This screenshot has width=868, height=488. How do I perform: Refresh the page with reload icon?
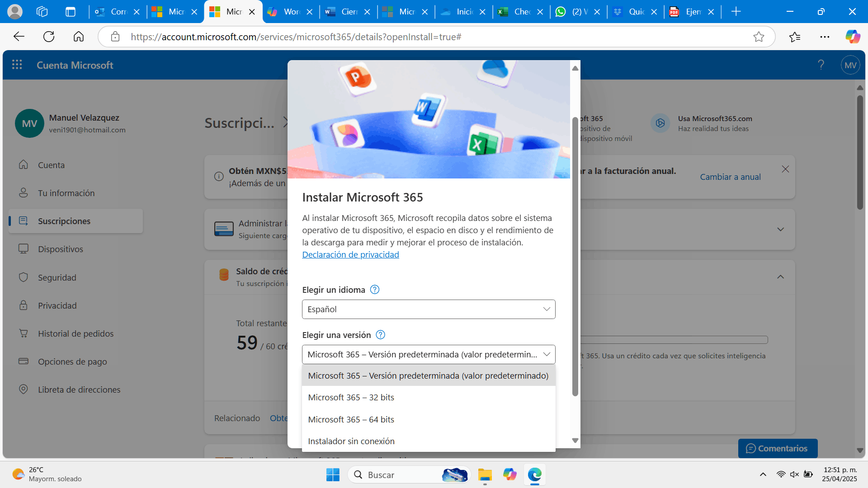coord(49,37)
